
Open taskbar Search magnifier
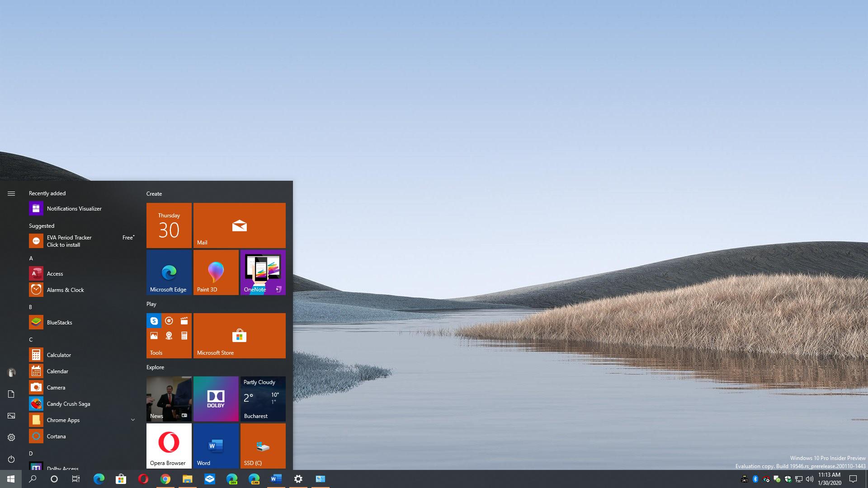(x=33, y=479)
